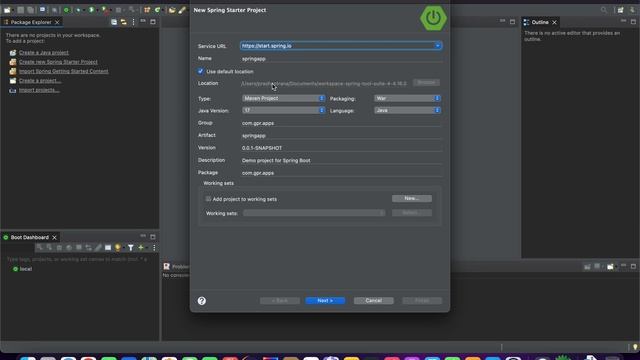Screen dimensions: 640x360
Task: Collapse All in Package Explorer
Action: click(x=114, y=22)
